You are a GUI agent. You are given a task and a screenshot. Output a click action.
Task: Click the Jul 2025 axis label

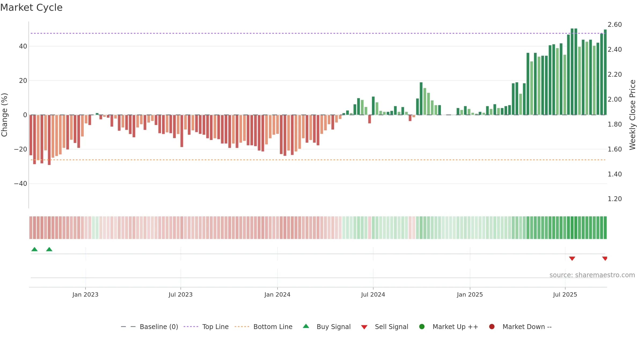click(x=565, y=294)
